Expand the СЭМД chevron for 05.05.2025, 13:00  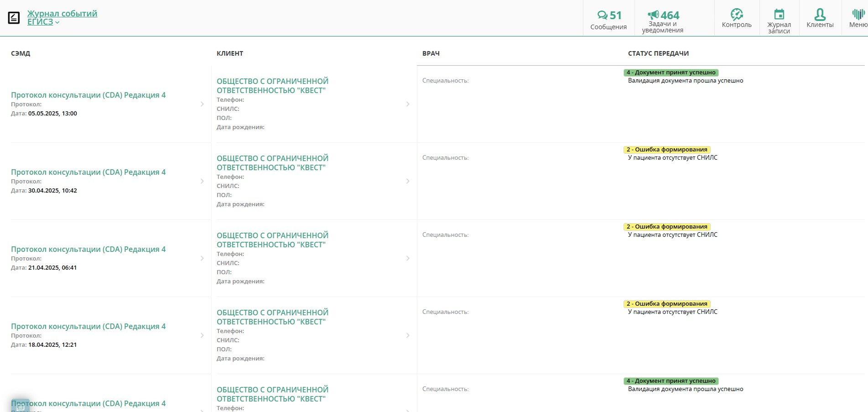click(202, 104)
